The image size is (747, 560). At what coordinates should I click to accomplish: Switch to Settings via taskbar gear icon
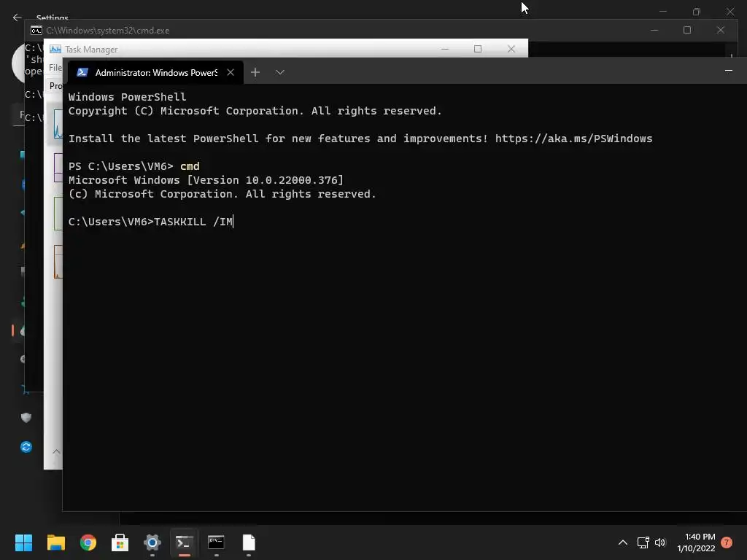pyautogui.click(x=152, y=542)
